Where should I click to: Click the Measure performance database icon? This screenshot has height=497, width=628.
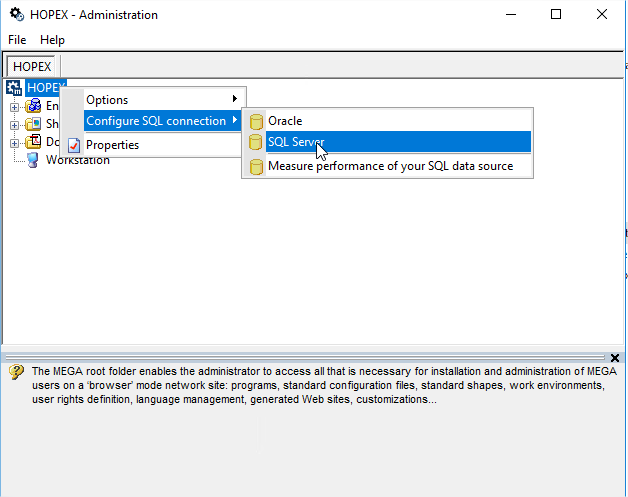tap(256, 166)
